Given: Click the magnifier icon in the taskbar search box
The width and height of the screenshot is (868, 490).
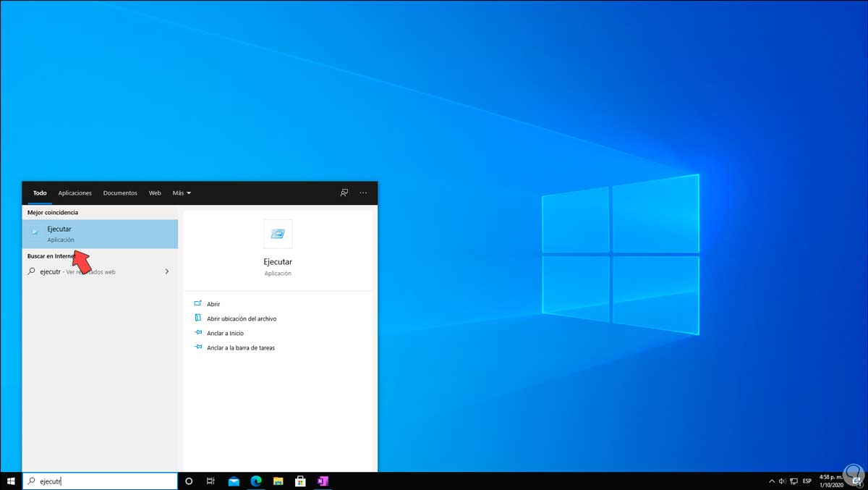Looking at the screenshot, I should (x=31, y=481).
